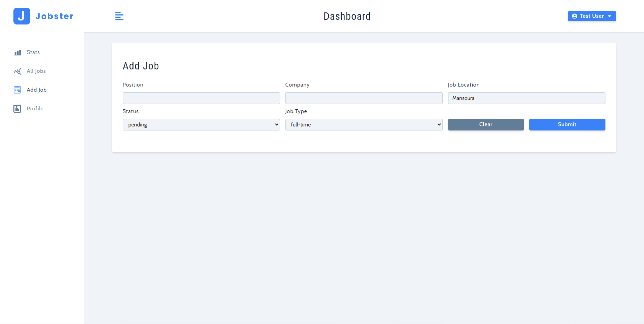
Task: Submit the new job form
Action: (567, 124)
